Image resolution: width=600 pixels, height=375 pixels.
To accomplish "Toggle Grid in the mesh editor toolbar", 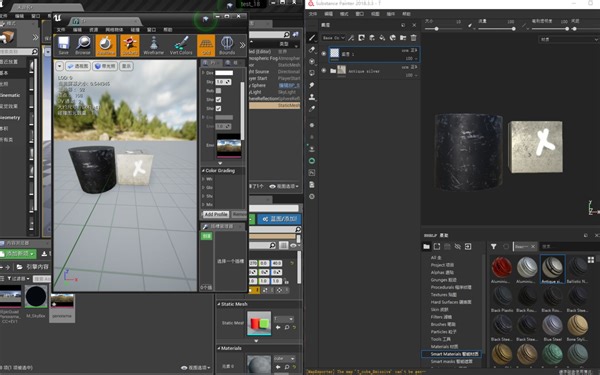I will pos(206,45).
